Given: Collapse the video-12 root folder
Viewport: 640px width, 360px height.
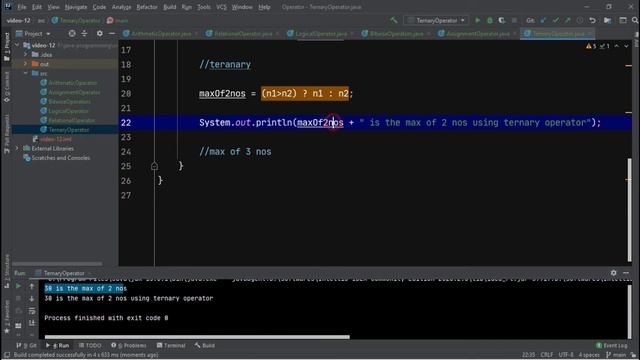Looking at the screenshot, I should point(17,45).
